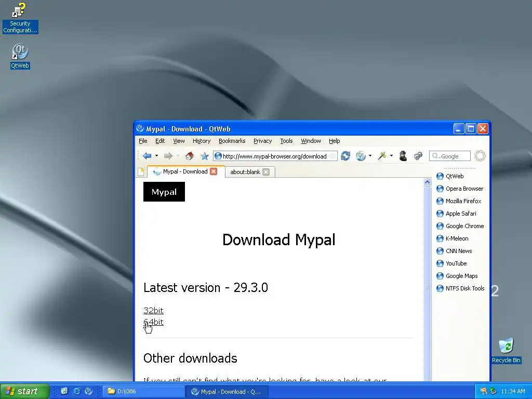The image size is (532, 399).
Task: Open the Windows start menu
Action: point(24,391)
